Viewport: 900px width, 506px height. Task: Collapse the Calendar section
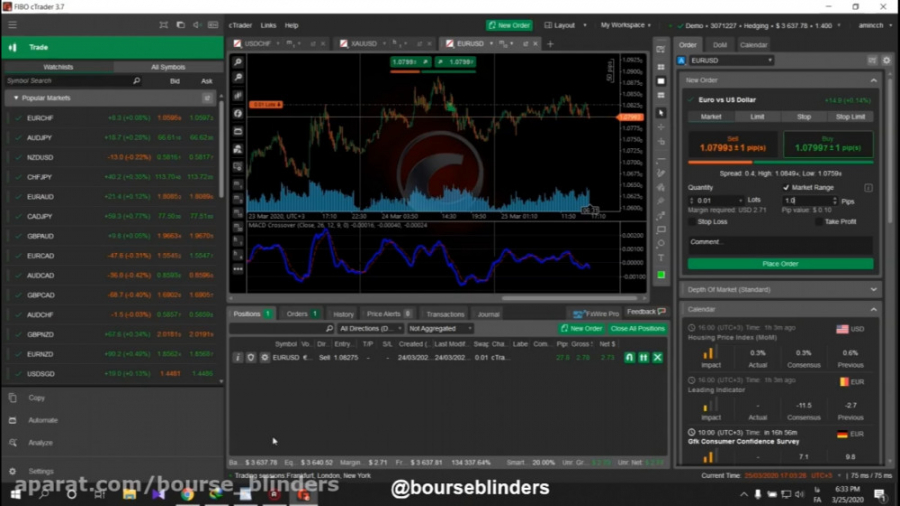pos(874,309)
